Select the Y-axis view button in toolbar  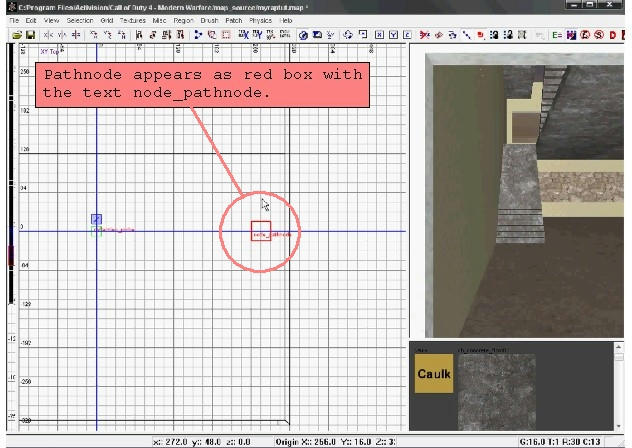tap(393, 35)
